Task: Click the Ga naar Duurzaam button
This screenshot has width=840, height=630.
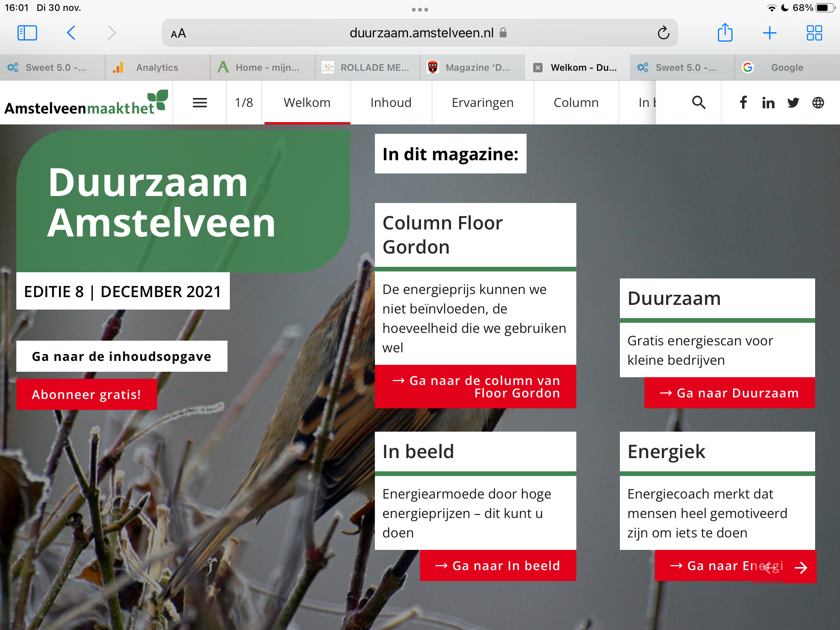Action: point(730,393)
